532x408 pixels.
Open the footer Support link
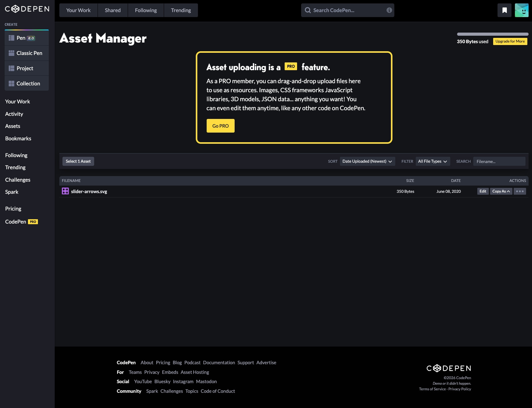[x=246, y=363]
